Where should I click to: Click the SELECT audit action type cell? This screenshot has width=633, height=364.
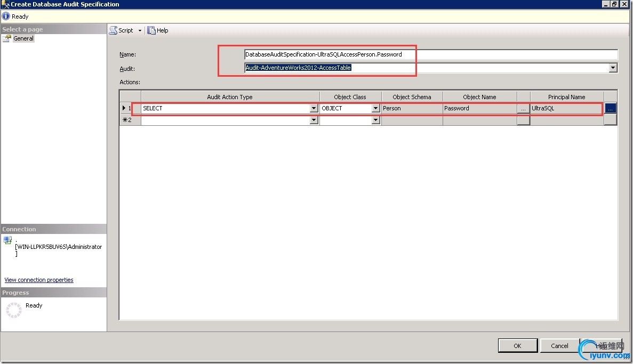tap(226, 108)
